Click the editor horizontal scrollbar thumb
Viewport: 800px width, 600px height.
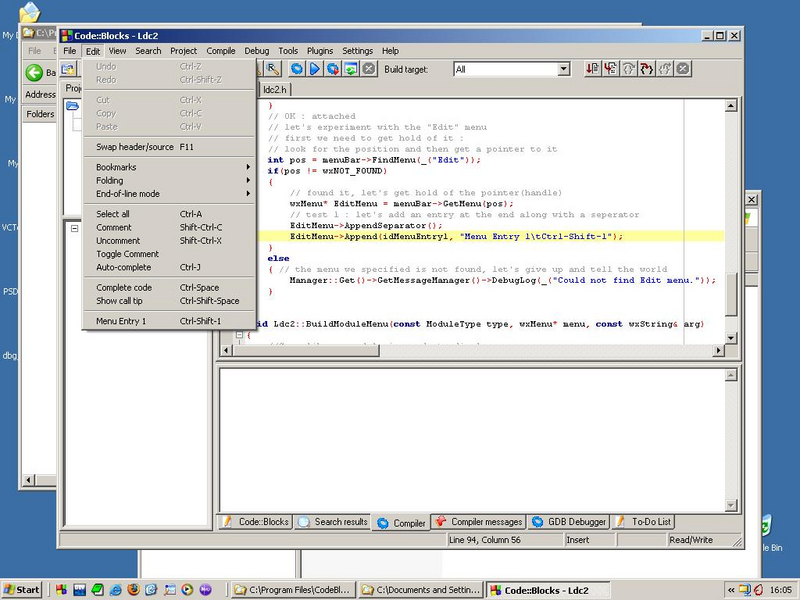click(305, 350)
